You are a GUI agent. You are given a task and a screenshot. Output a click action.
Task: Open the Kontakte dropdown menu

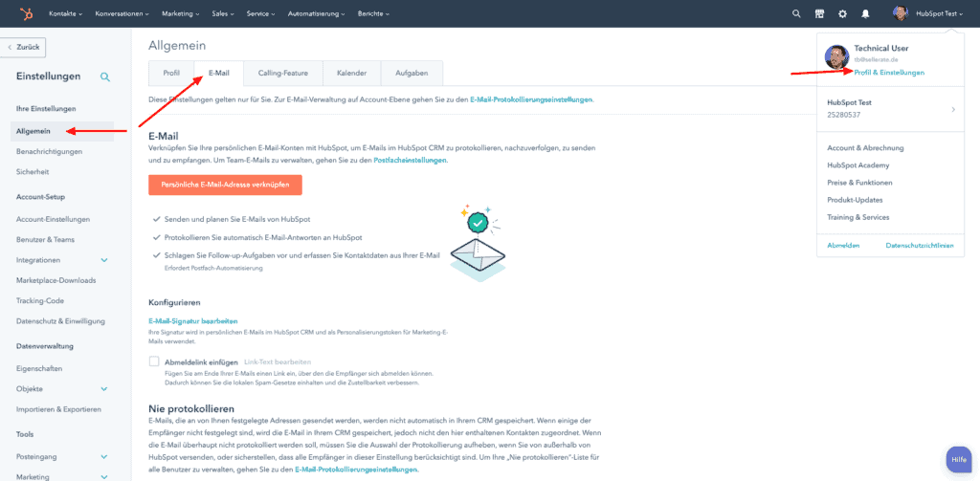point(66,13)
